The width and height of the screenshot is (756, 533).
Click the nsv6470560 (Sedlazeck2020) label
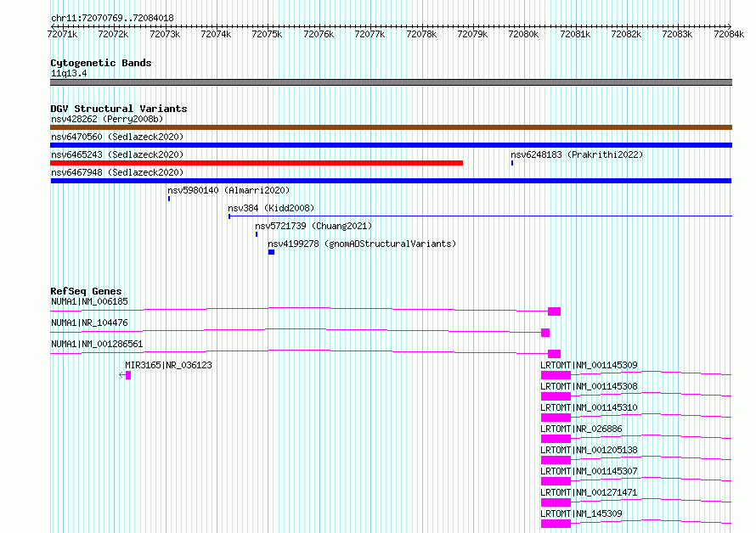117,137
